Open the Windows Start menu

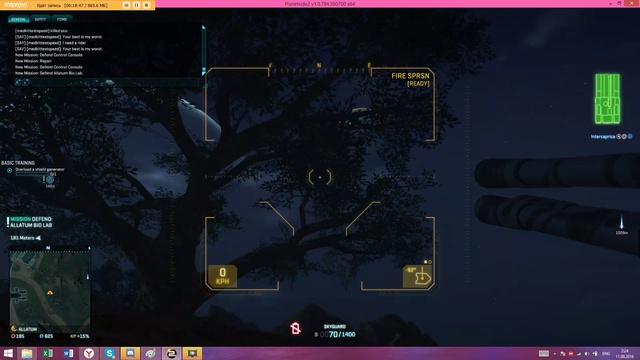click(8, 353)
